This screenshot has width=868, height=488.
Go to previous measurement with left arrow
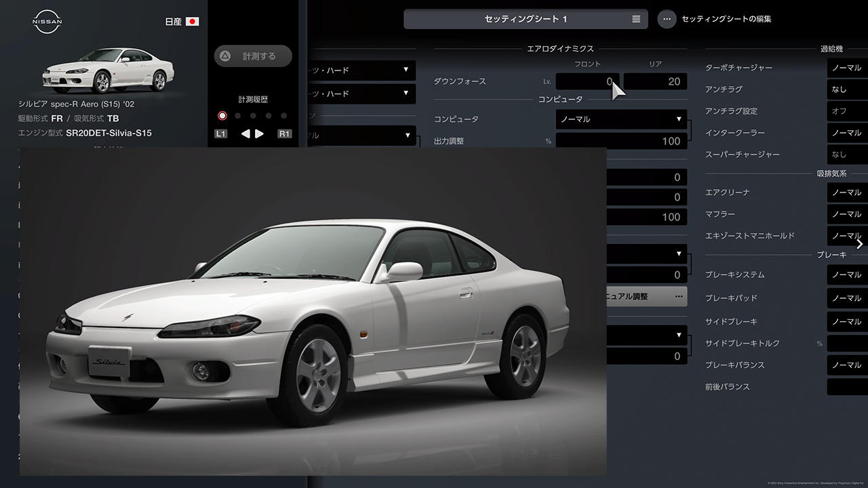coord(245,134)
